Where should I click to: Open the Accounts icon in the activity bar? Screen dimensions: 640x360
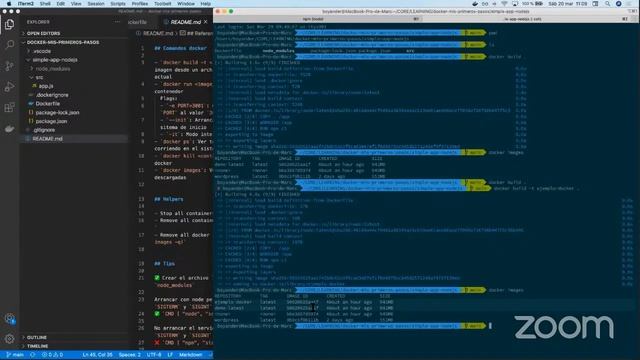click(x=9, y=319)
